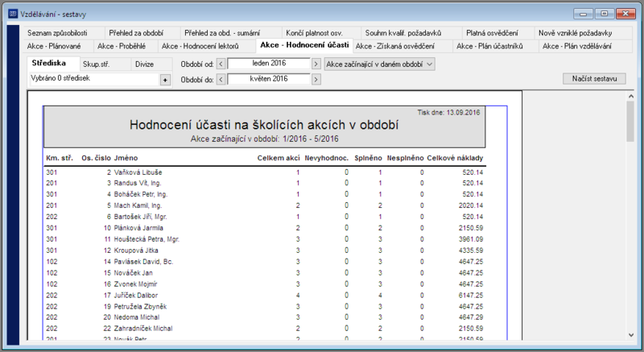The width and height of the screenshot is (644, 352).
Task: Add centers with the plus button
Action: point(165,80)
